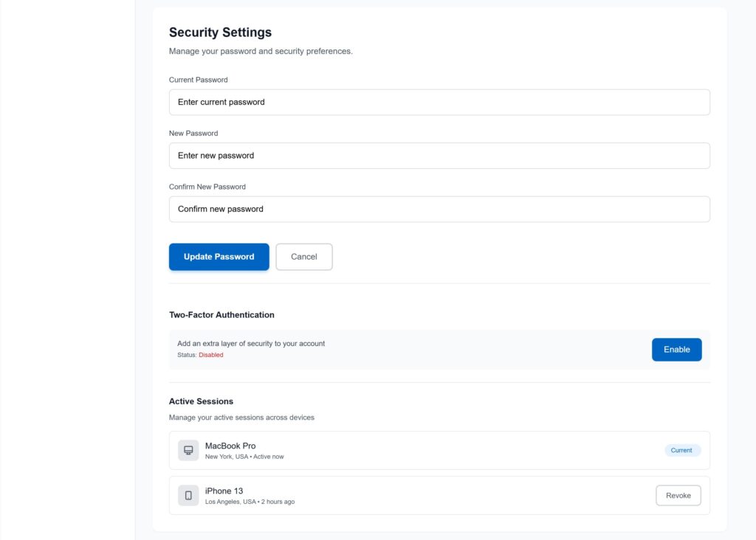Select the Confirm New Password field
756x540 pixels.
(x=439, y=210)
